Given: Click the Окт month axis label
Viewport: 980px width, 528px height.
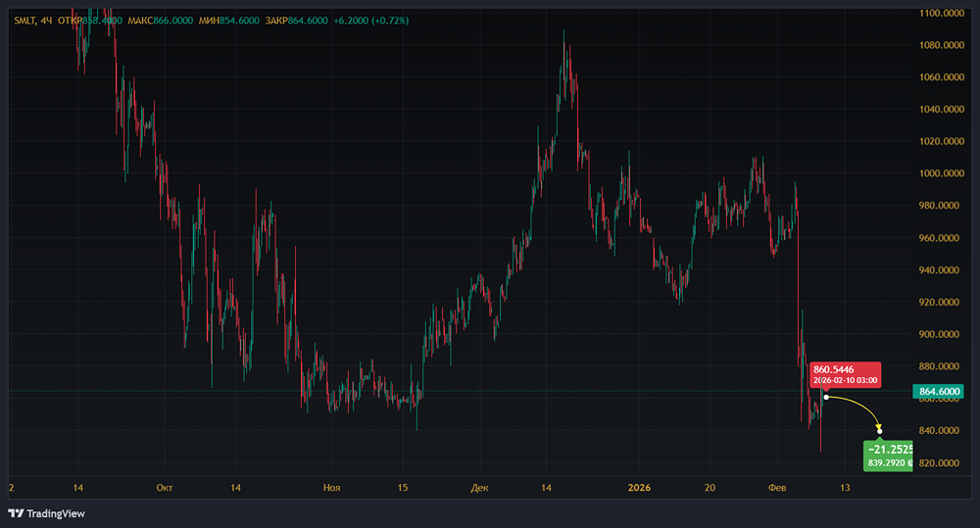Looking at the screenshot, I should click(x=165, y=488).
